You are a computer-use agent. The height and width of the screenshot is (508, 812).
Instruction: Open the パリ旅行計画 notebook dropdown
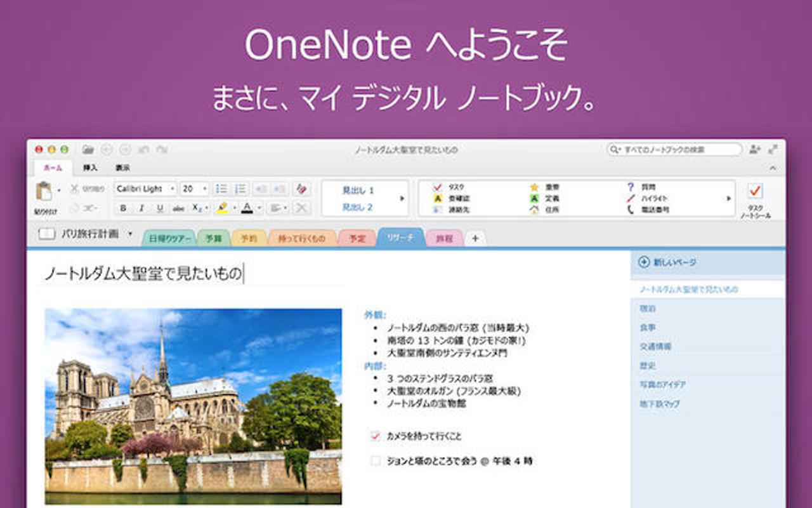click(130, 234)
